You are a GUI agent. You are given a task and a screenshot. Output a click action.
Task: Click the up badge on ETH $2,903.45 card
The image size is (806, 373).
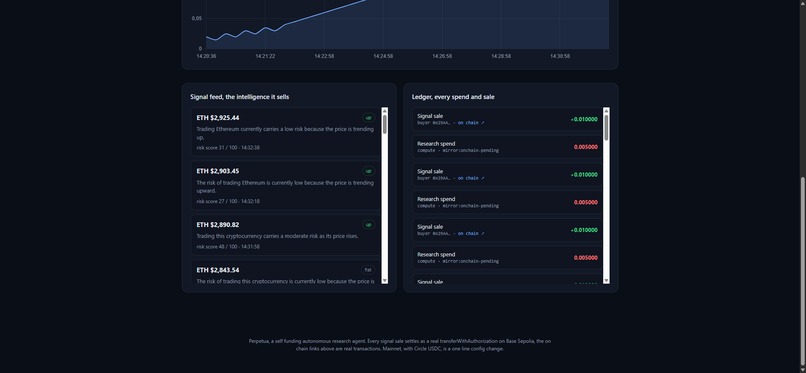tap(368, 171)
